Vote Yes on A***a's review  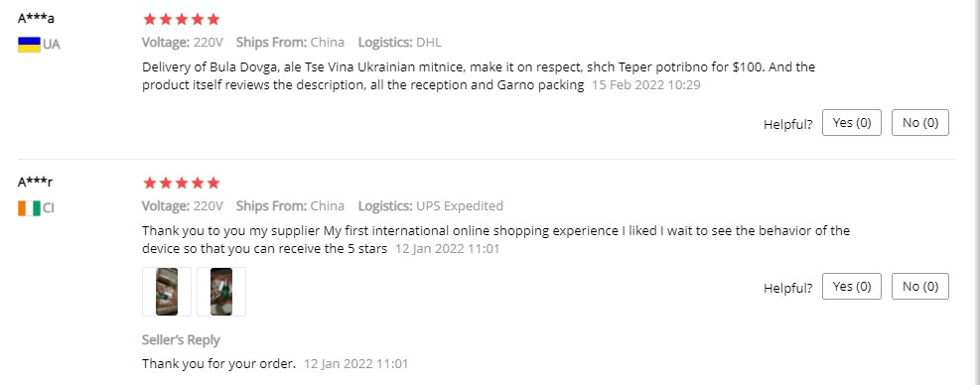pyautogui.click(x=852, y=123)
